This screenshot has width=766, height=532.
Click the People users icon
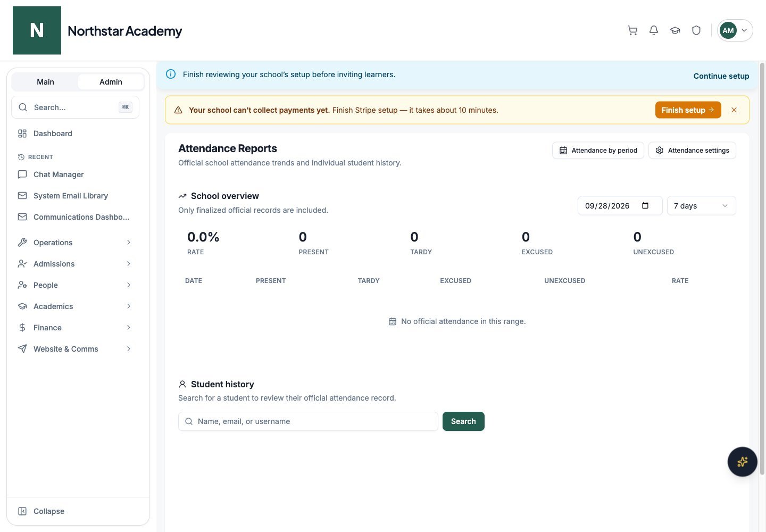(22, 285)
